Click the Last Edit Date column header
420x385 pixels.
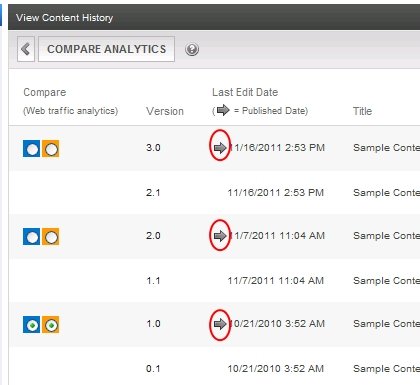245,92
